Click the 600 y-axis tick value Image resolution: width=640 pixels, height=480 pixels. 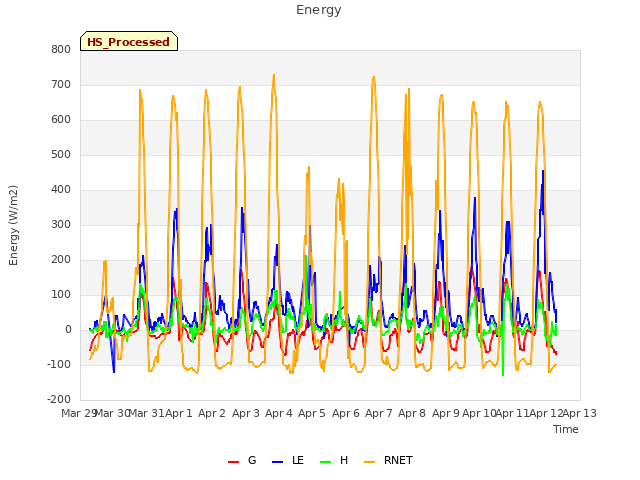click(x=61, y=120)
